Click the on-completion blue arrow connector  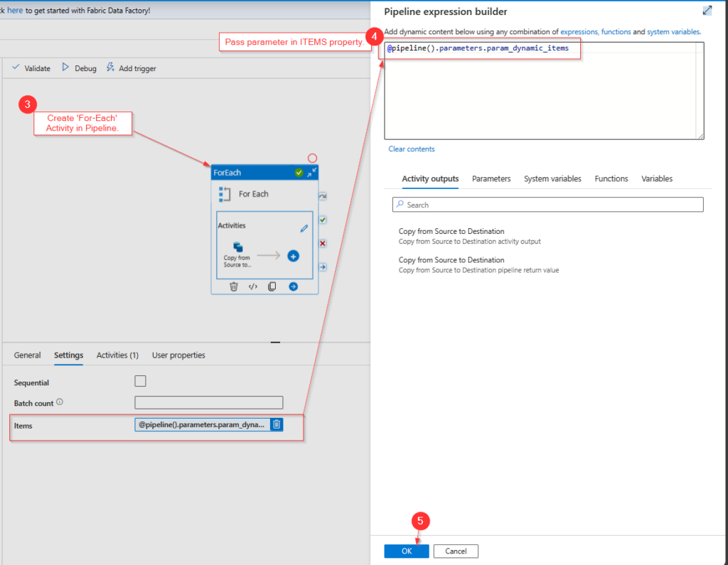(x=323, y=267)
